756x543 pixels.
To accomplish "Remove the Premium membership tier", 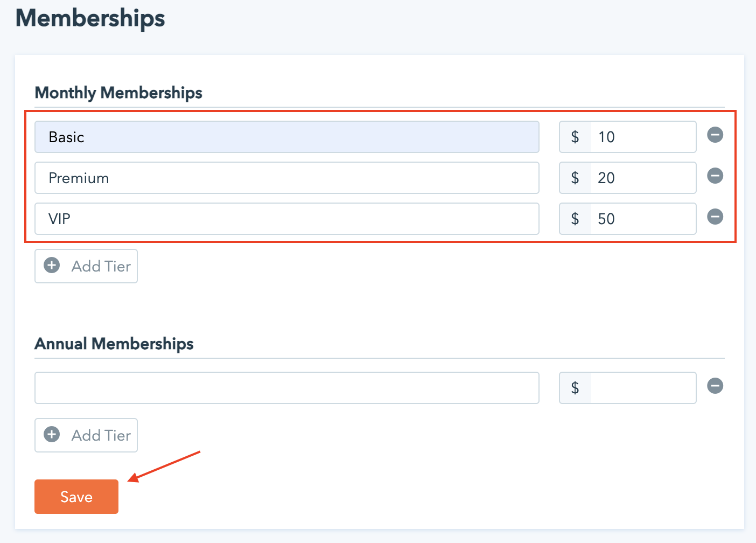I will [715, 176].
